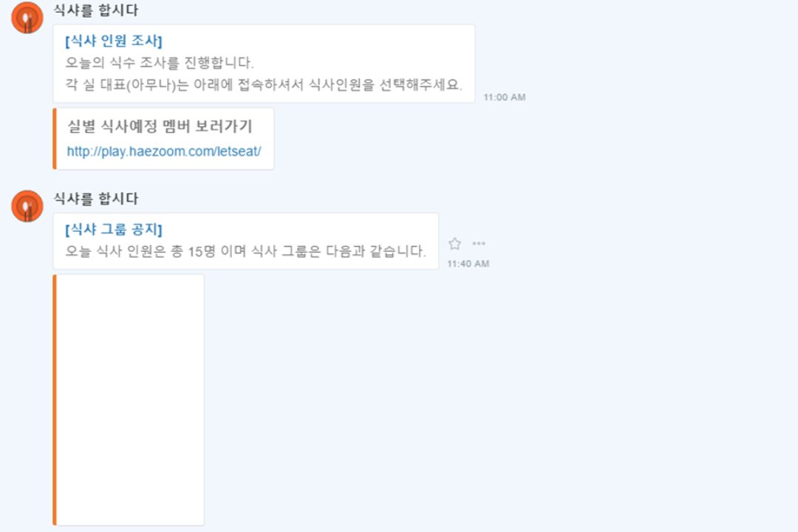Open sender name above 식샤 그룹 공지 message
This screenshot has height=532, width=798.
tap(95, 199)
